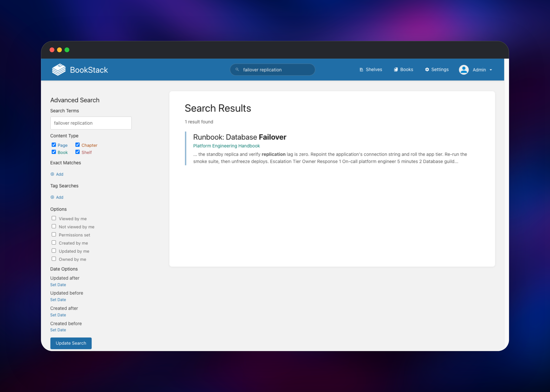Click the search magnifier icon in header
Image resolution: width=550 pixels, height=392 pixels.
pos(237,70)
